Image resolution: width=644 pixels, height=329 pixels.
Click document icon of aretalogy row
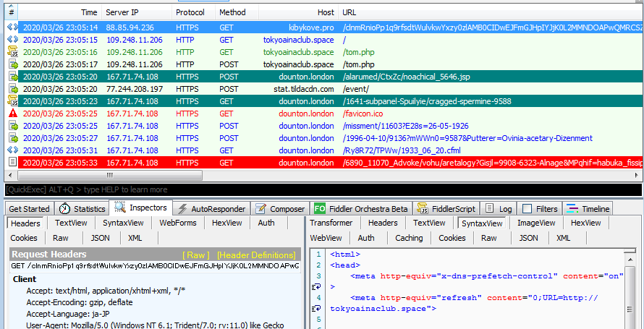coord(13,163)
